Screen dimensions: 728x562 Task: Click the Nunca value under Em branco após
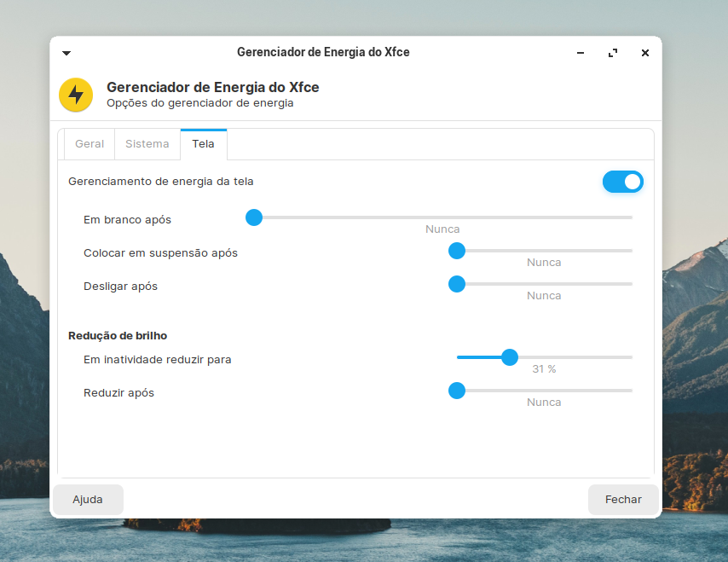point(442,229)
